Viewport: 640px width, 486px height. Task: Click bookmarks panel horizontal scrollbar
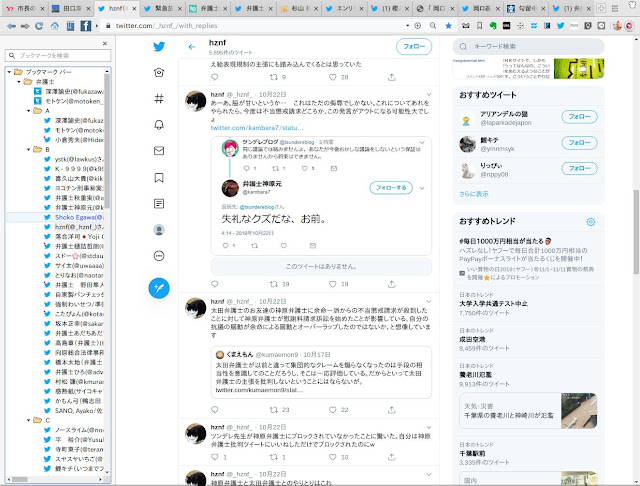pyautogui.click(x=20, y=479)
